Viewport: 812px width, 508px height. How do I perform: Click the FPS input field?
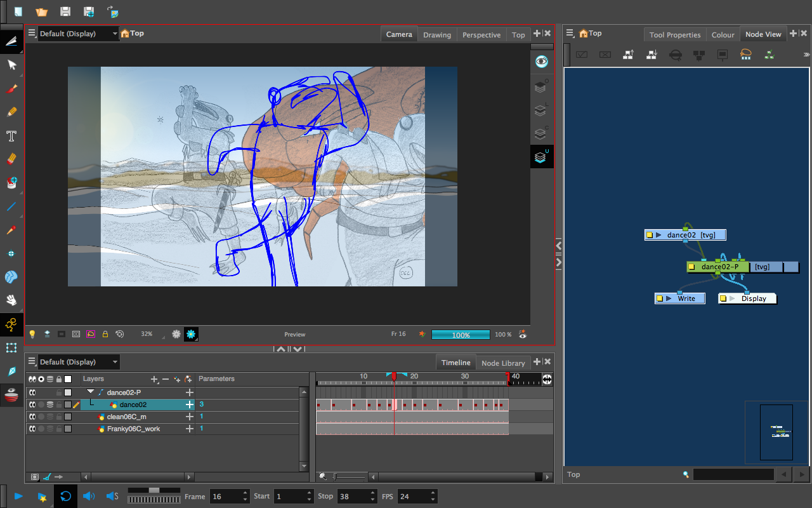pyautogui.click(x=414, y=497)
